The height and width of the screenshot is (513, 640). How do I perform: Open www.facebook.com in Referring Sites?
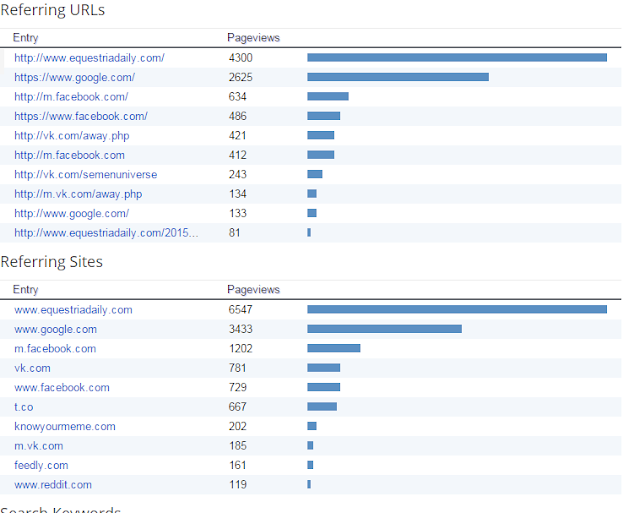point(62,387)
